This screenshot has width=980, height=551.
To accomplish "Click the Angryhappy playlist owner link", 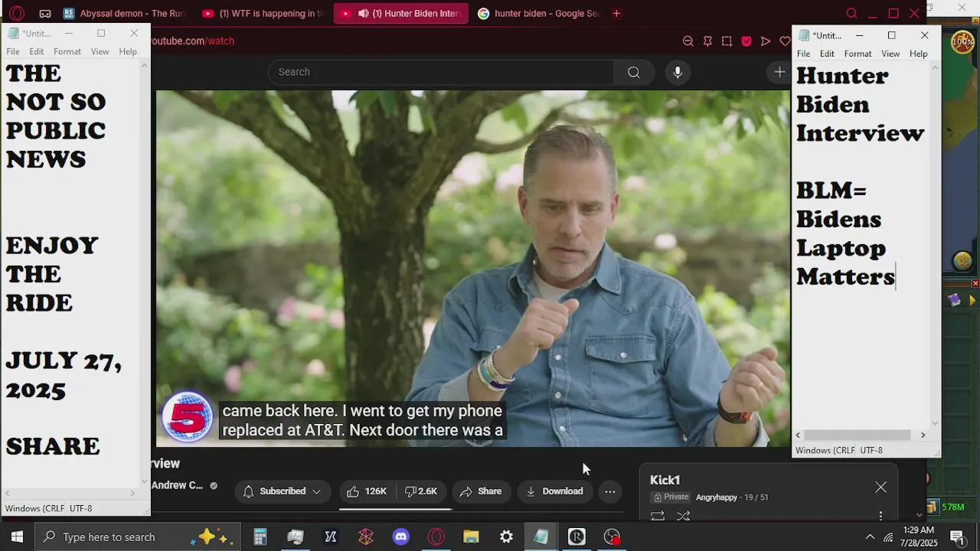I will click(x=717, y=497).
